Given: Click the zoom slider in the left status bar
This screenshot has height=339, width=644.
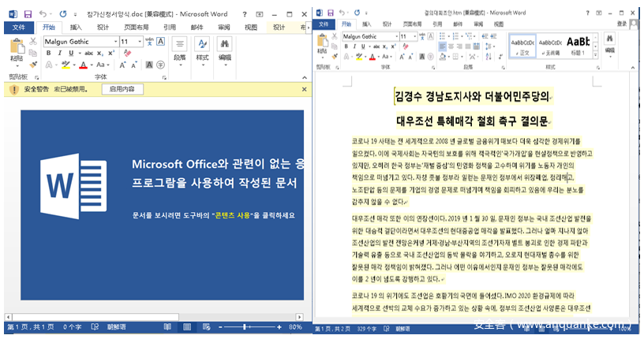Looking at the screenshot, I should click(245, 326).
